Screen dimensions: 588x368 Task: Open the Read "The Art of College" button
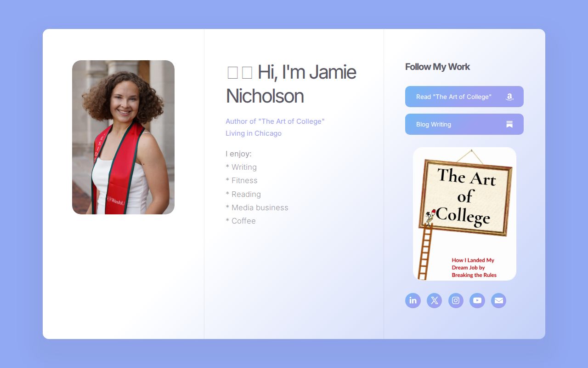click(464, 97)
